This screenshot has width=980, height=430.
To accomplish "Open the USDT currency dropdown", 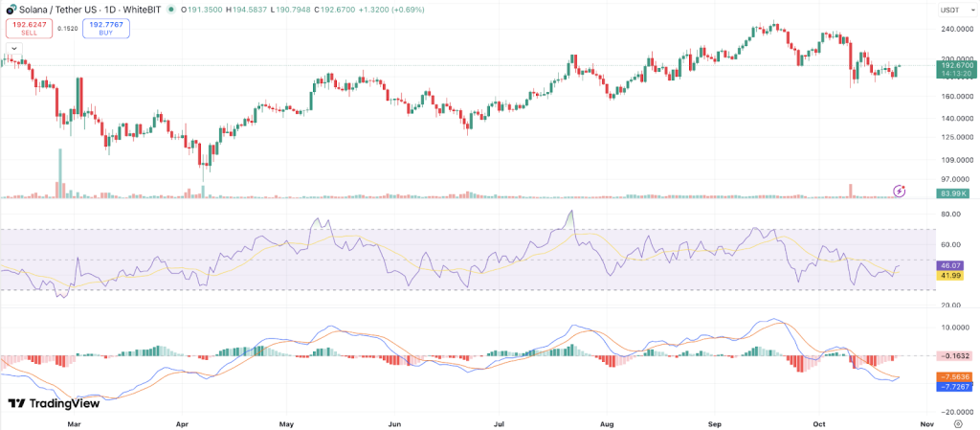I will tap(949, 10).
